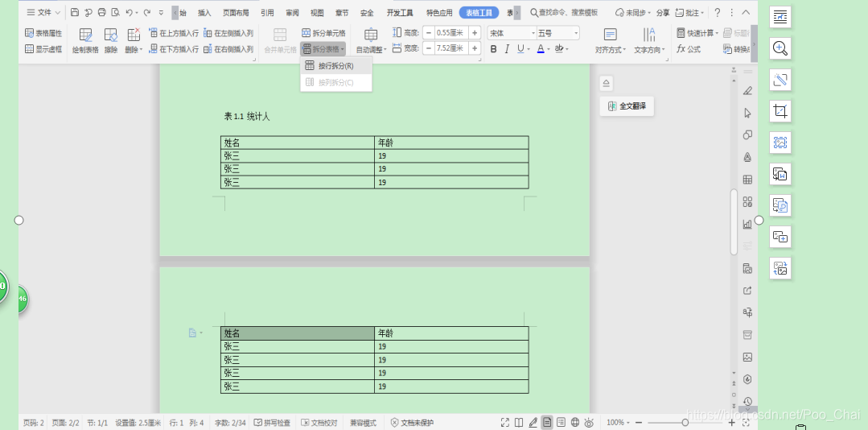Click the picture icon in right sidebar
The height and width of the screenshot is (430, 868).
point(747,357)
